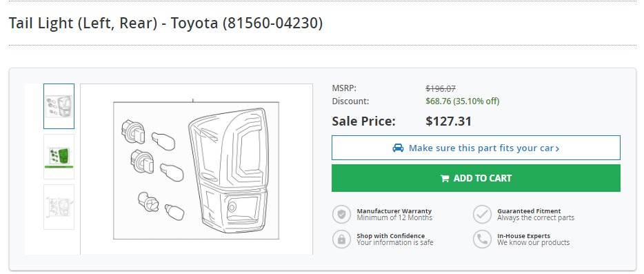Viewport: 644px width, 274px height.
Task: Click the shield Manufacturer Warranty icon
Action: pos(341,214)
